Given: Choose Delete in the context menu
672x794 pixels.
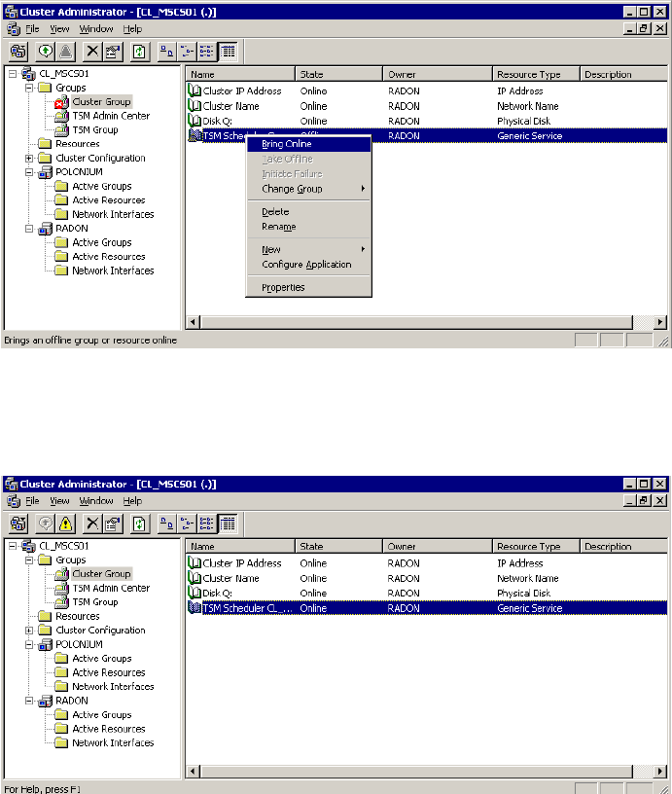Looking at the screenshot, I should 308,212.
